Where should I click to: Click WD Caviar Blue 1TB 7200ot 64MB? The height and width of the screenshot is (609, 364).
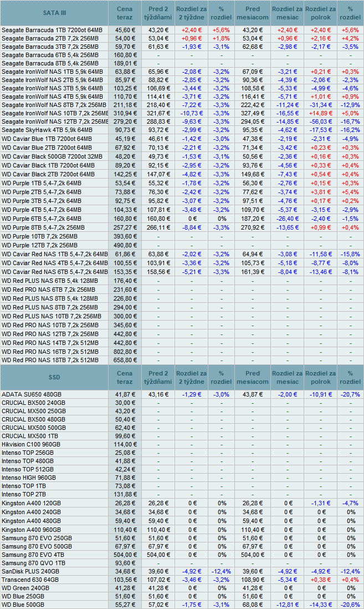47,139
